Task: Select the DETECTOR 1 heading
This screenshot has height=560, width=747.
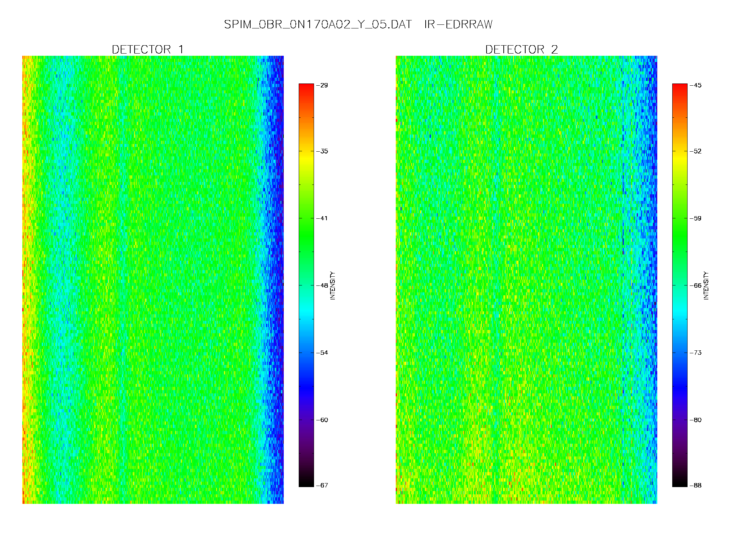Action: pos(147,50)
